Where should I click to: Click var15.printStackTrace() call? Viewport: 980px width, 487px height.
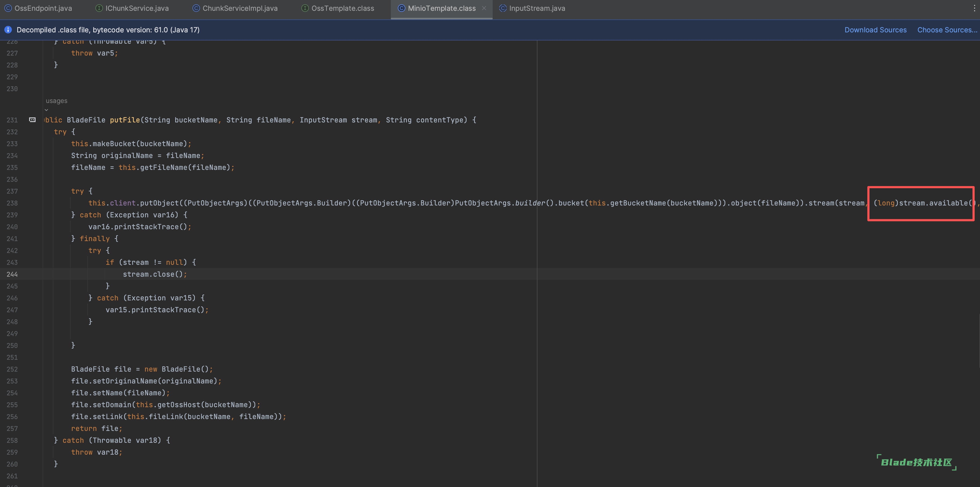157,310
